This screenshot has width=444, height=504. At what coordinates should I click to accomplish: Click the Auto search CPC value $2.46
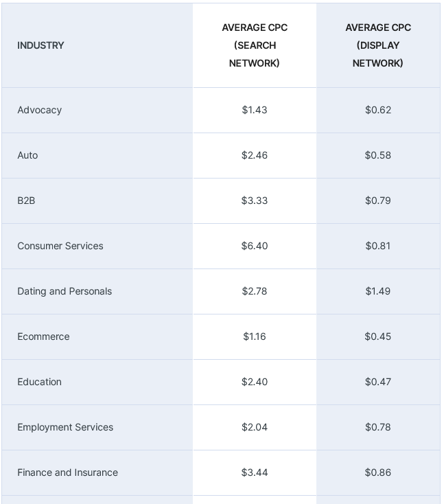tap(255, 155)
